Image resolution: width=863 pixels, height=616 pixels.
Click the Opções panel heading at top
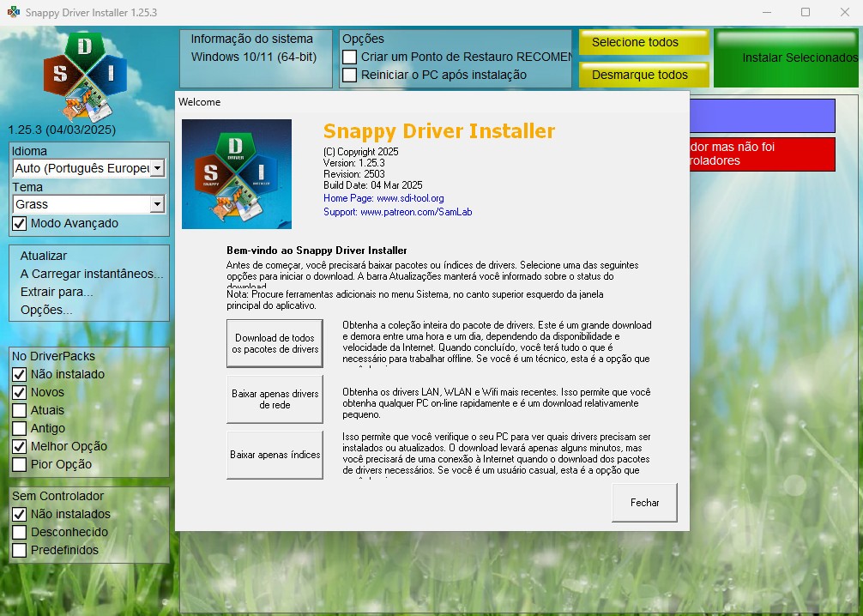point(363,39)
